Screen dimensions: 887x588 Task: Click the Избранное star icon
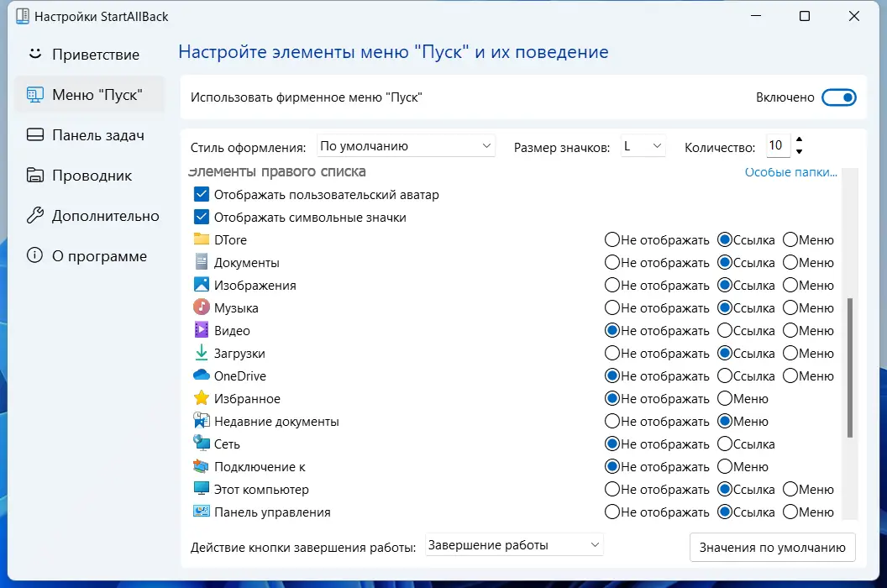coord(202,398)
